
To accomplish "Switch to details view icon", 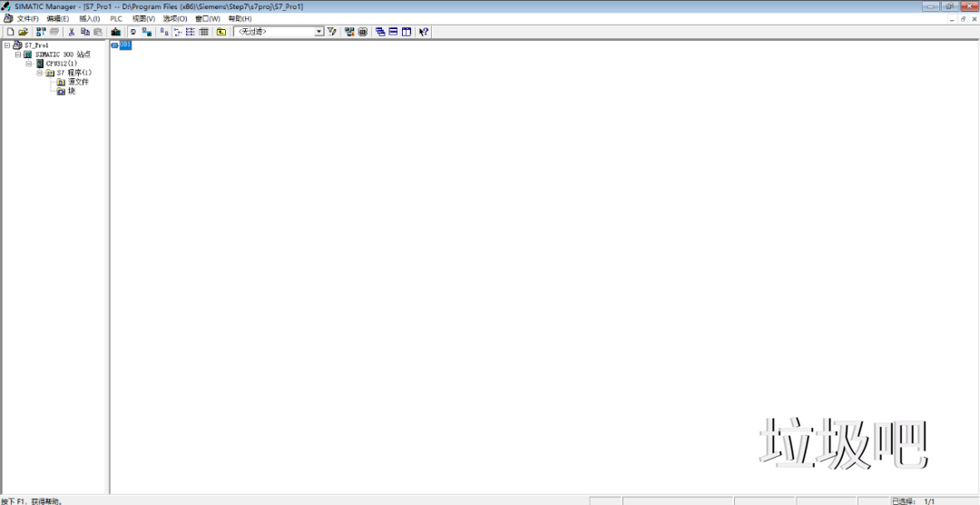I will point(204,32).
